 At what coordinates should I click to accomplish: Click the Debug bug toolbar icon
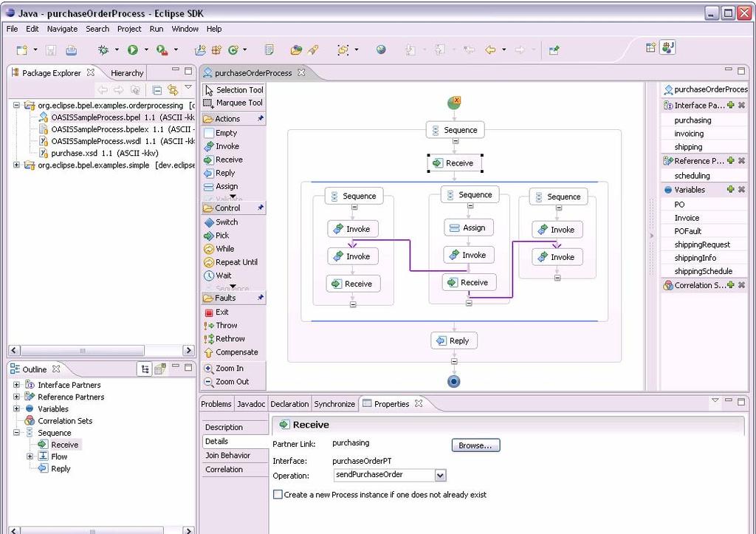(x=103, y=49)
